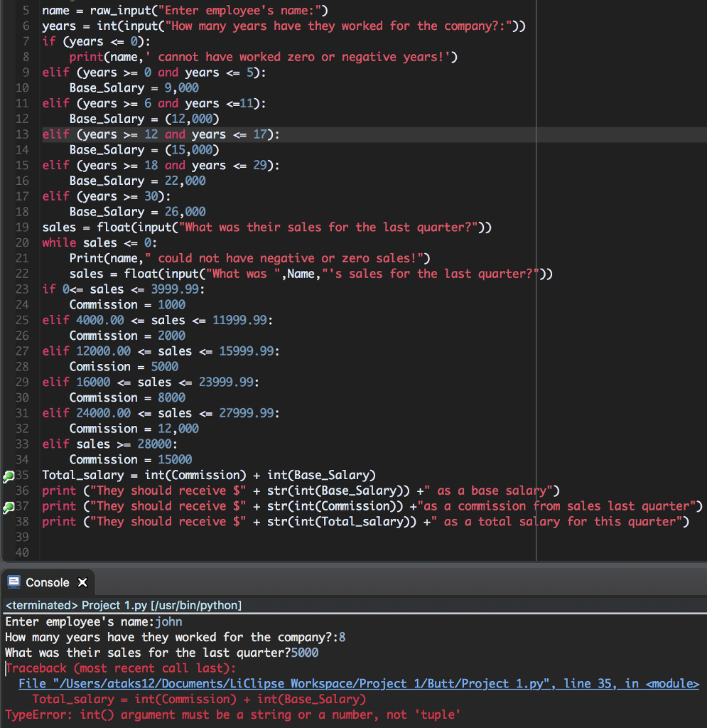The image size is (707, 728).
Task: Click '22,000' on line 16
Action: point(185,181)
